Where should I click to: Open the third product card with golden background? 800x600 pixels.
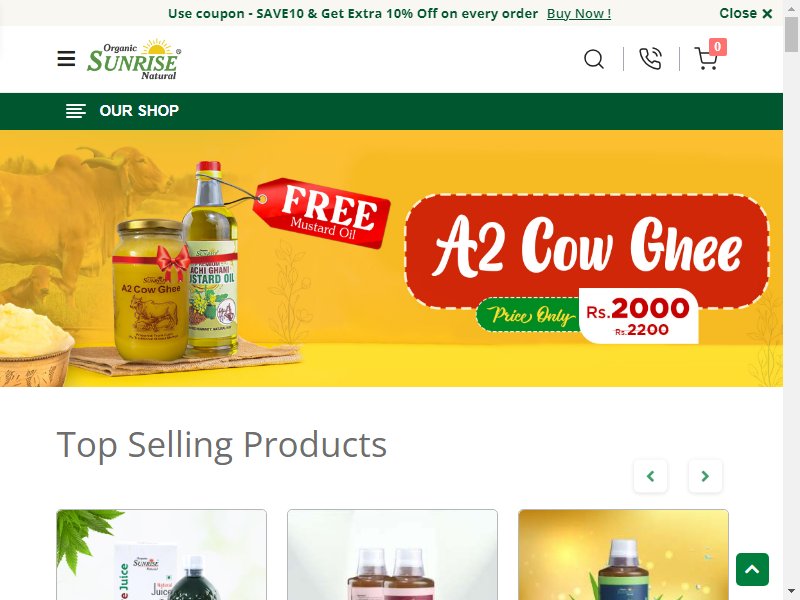point(623,555)
